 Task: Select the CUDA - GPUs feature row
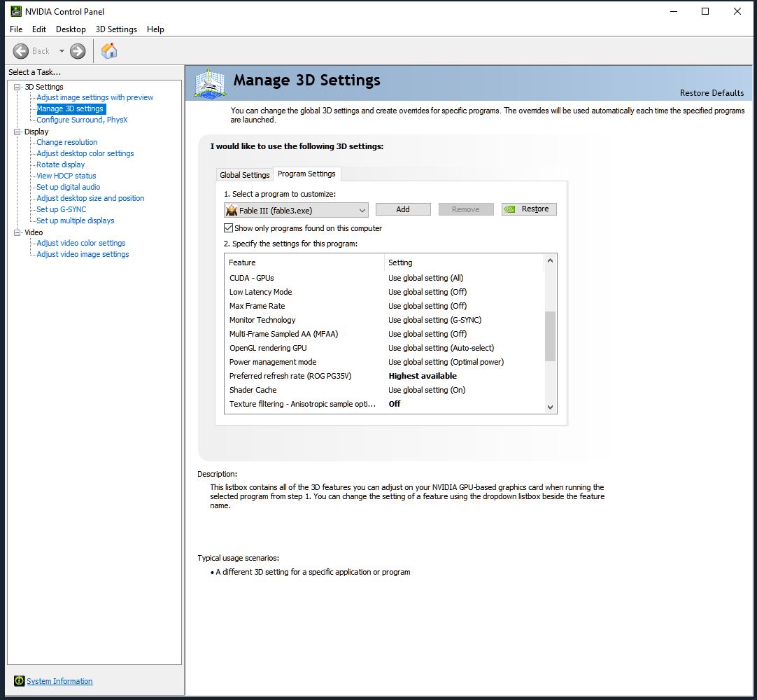[385, 278]
